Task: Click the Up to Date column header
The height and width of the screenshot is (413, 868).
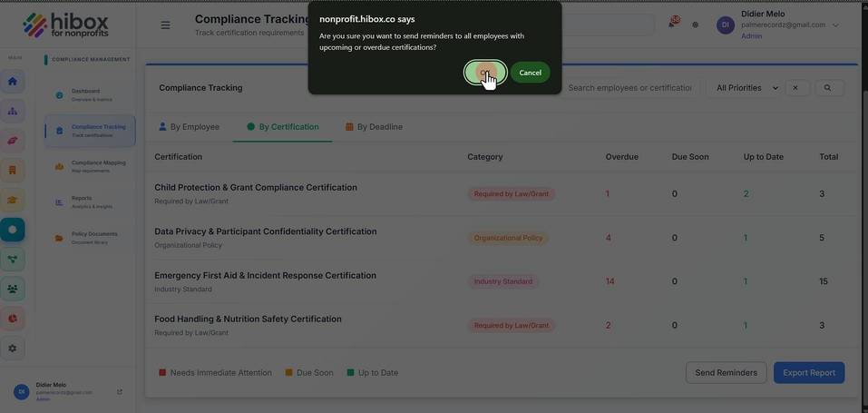Action: [x=764, y=157]
